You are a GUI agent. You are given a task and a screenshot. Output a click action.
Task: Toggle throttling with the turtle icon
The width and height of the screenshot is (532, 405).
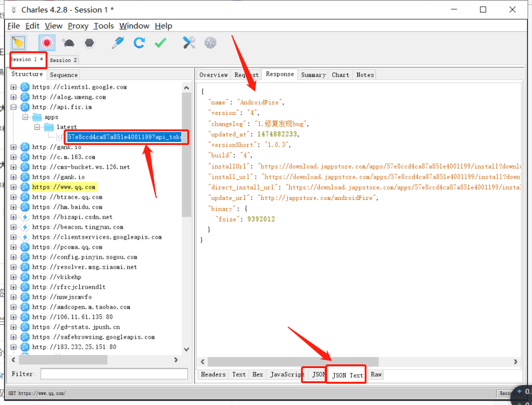[68, 42]
